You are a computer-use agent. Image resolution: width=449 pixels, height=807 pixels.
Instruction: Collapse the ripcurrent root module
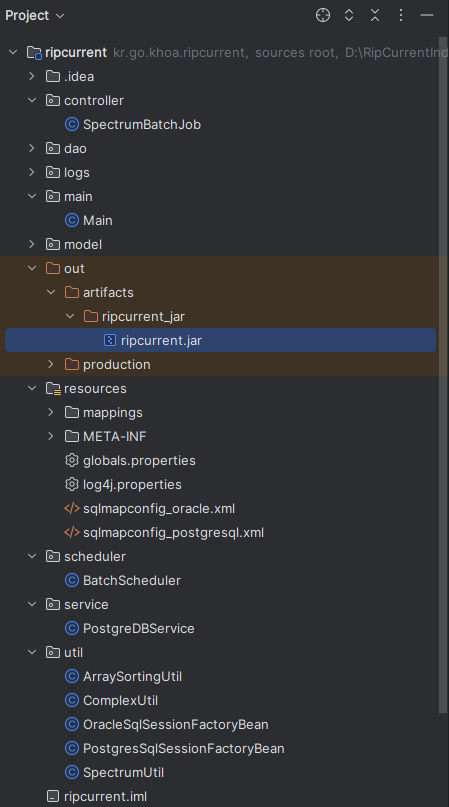(13, 52)
